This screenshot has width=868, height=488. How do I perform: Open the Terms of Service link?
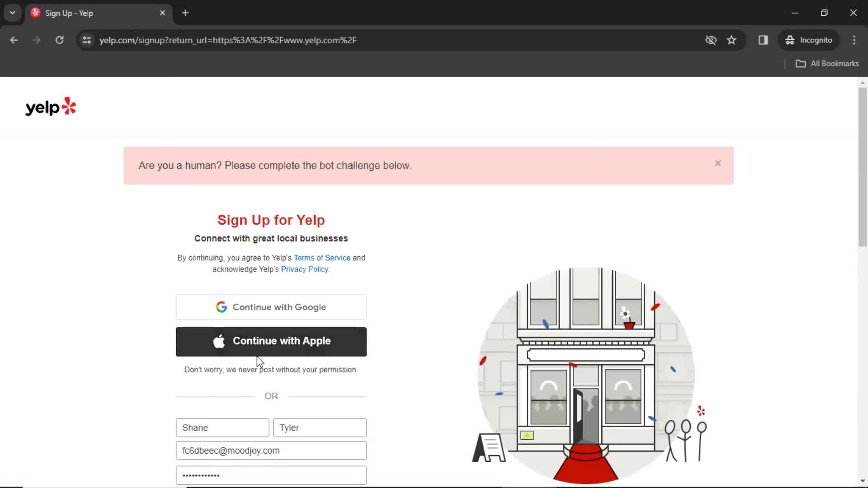pos(322,258)
